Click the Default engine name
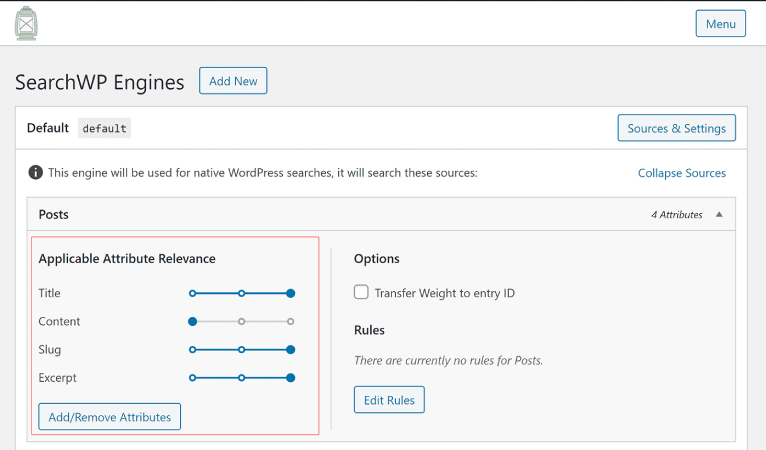The height and width of the screenshot is (450, 766). tap(48, 128)
